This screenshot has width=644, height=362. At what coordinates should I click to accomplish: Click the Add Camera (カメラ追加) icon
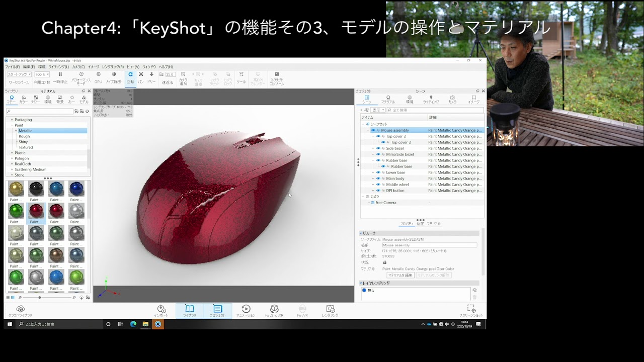(x=183, y=74)
